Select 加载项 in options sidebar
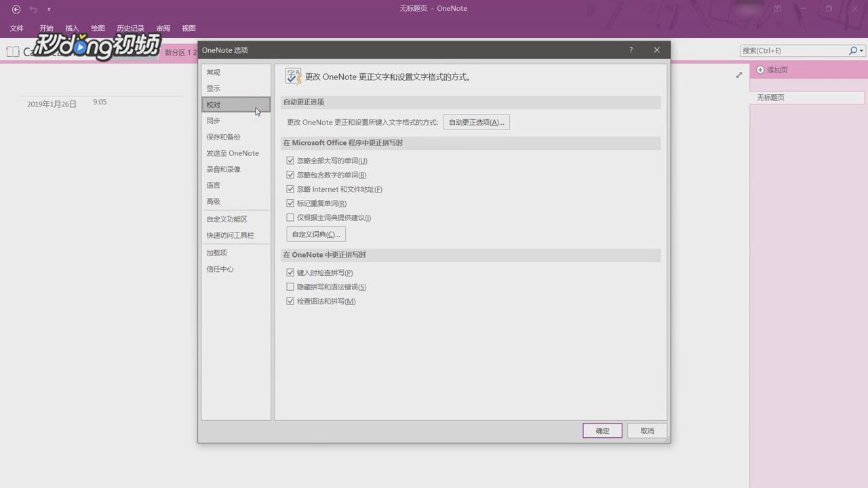Viewport: 868px width, 488px height. tap(236, 253)
